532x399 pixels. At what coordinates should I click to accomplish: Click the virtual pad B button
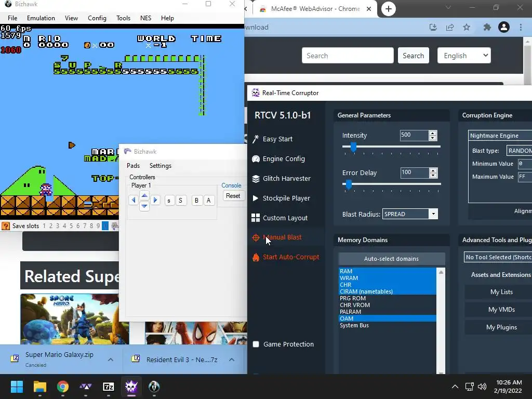[x=196, y=201]
